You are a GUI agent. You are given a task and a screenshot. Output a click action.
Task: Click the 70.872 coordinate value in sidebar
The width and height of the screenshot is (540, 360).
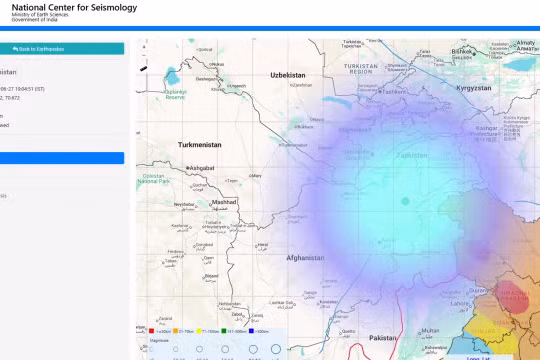click(12, 98)
